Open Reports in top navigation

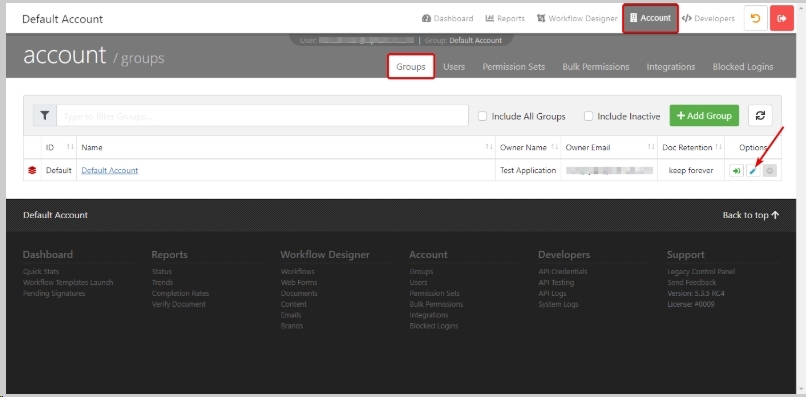point(505,19)
